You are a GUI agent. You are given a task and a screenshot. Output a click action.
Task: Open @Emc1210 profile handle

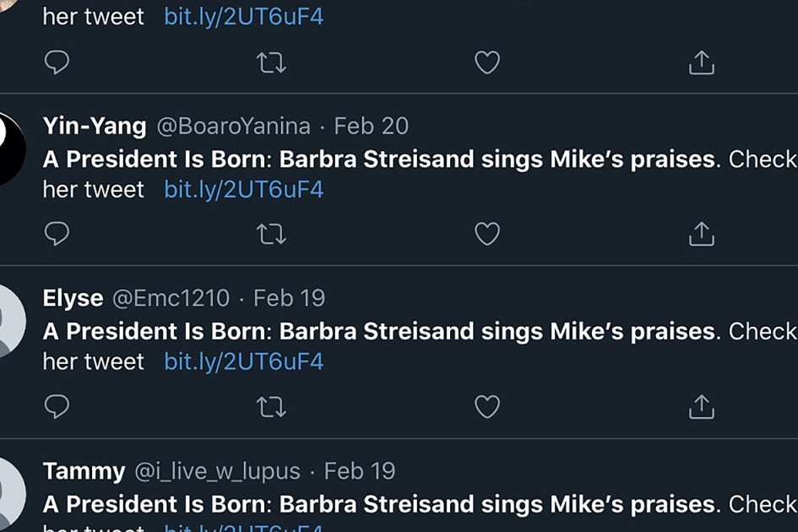click(171, 298)
